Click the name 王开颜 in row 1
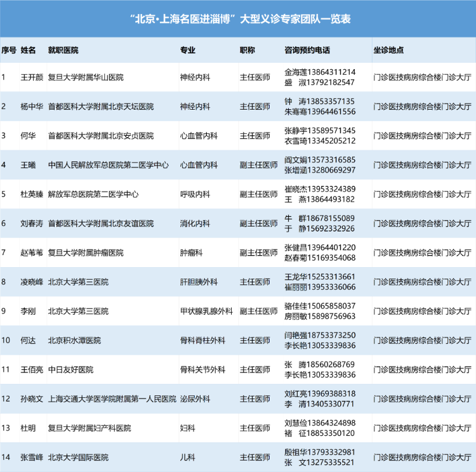The image size is (476, 472). [x=32, y=77]
